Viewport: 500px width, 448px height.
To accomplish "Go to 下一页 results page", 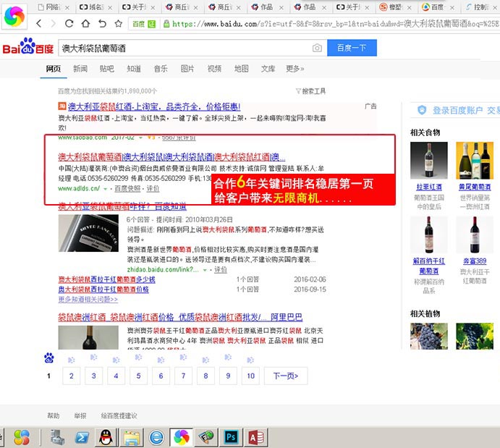I will pos(286,376).
